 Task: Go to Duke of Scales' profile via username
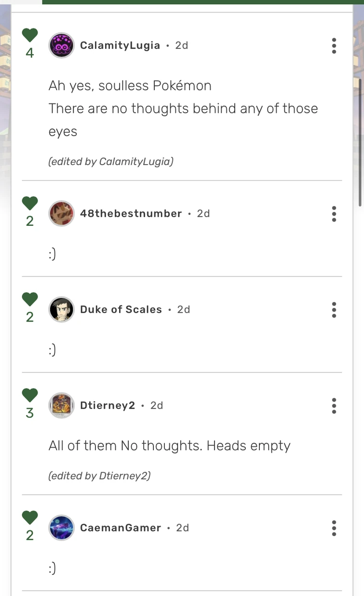121,309
